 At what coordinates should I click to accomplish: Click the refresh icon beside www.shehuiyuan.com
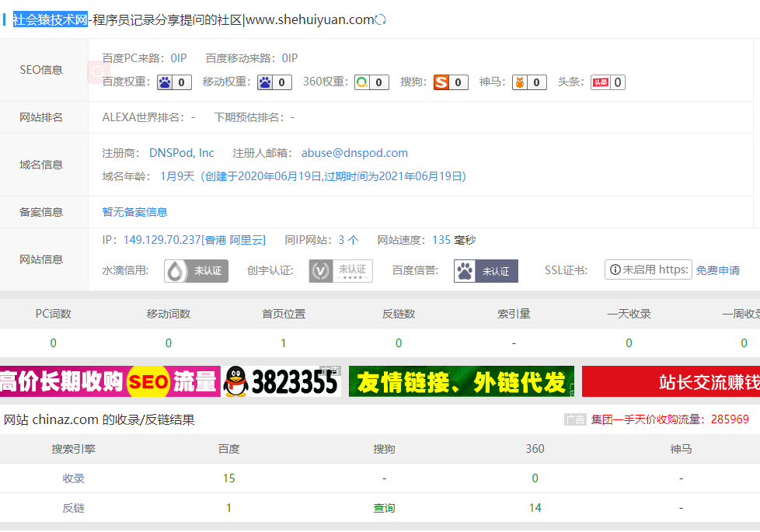pos(381,20)
